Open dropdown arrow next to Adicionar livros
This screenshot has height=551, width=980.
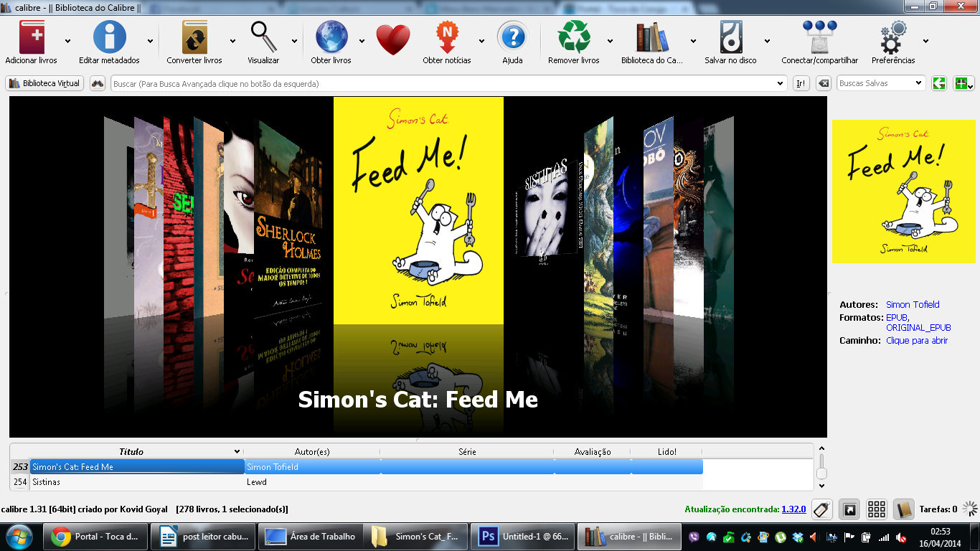68,41
